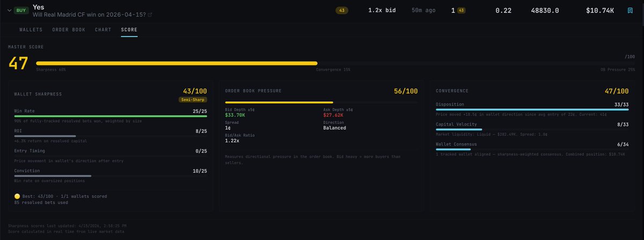Click the Convergence 47/100 score
Viewport: 644px width, 240px height.
coord(617,91)
